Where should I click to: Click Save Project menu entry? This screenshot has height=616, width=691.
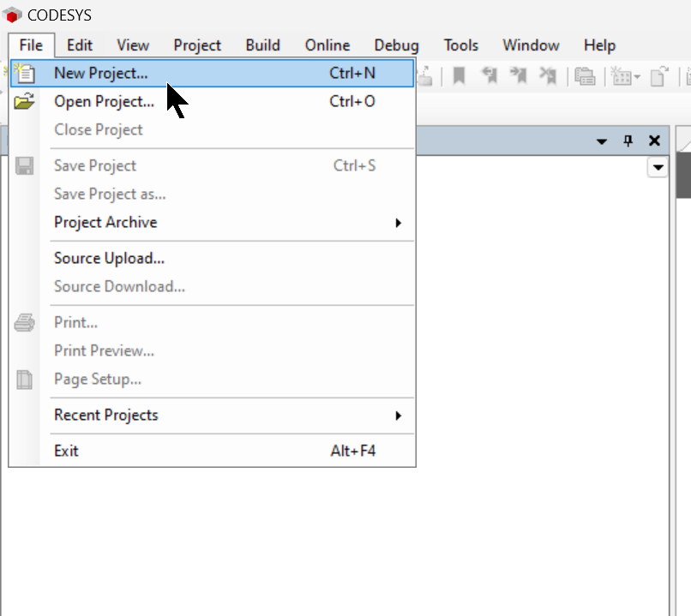(213, 166)
